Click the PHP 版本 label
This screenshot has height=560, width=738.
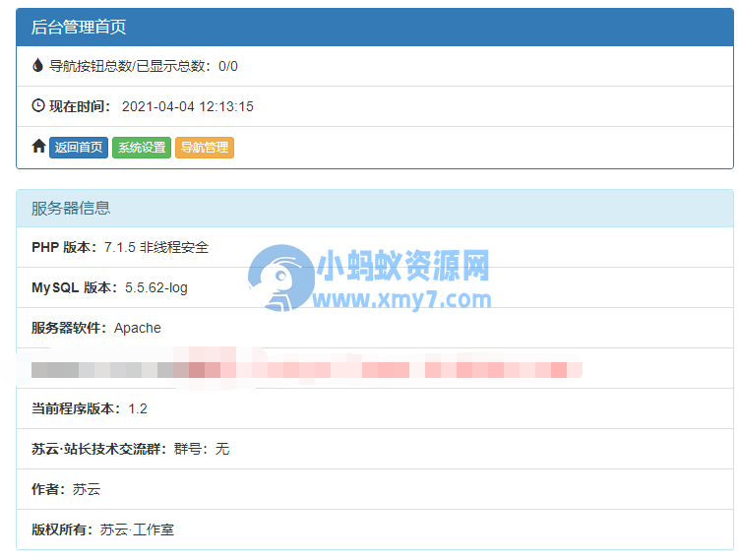click(x=64, y=247)
